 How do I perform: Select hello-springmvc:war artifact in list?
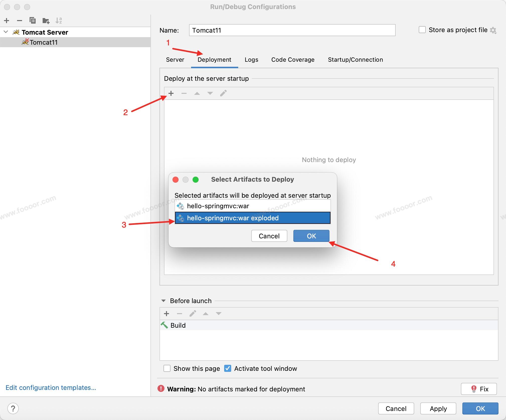point(218,206)
